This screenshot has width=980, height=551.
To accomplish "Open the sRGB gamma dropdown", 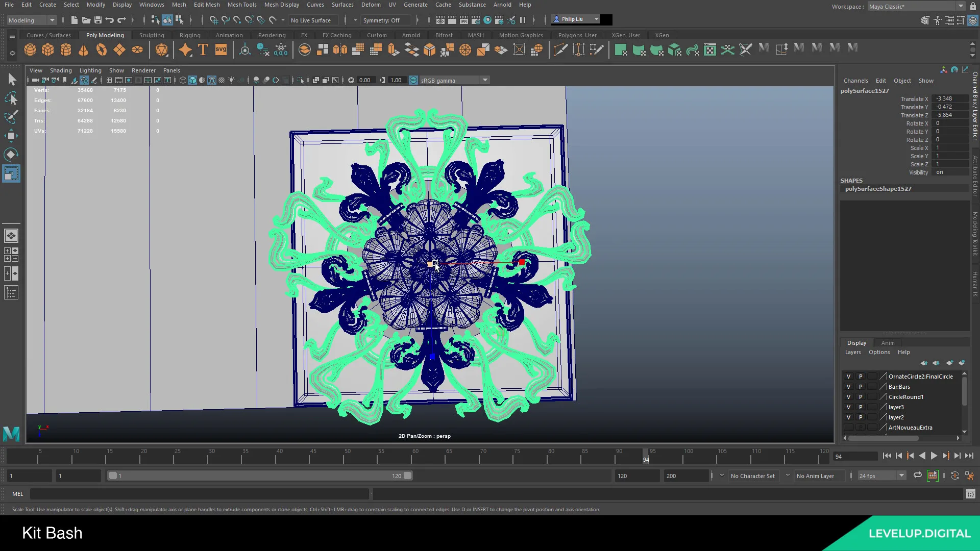I will tap(484, 80).
